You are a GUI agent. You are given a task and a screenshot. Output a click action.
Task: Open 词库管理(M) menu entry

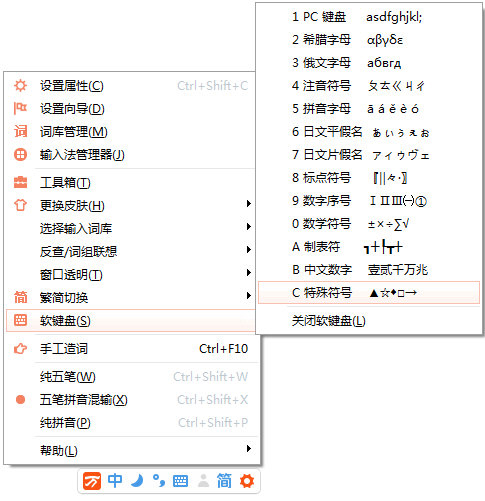(x=132, y=132)
